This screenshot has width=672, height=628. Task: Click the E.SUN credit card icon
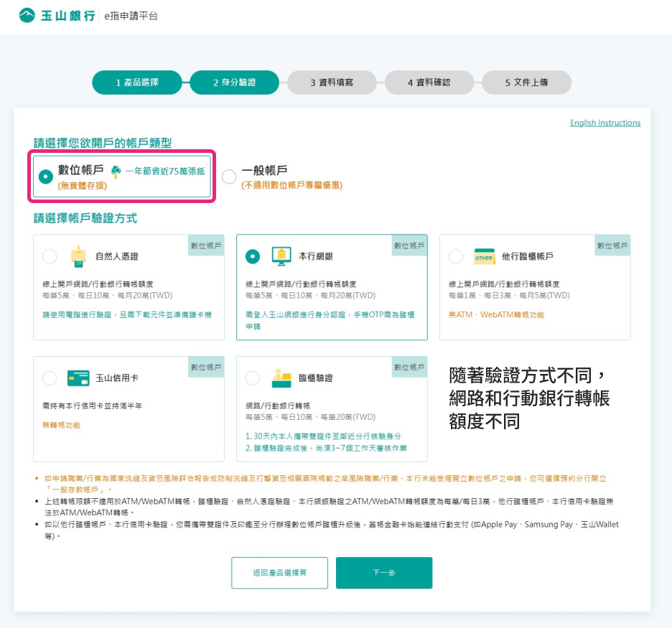[x=78, y=378]
